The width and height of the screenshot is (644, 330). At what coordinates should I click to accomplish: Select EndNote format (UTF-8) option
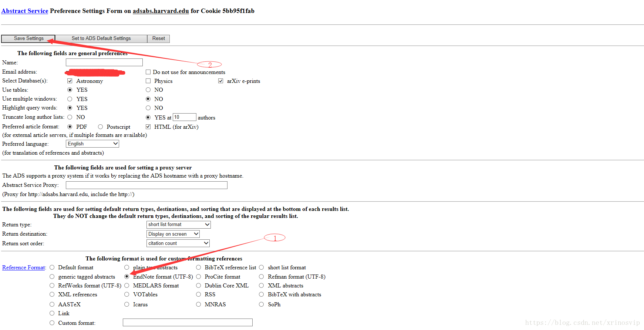(x=127, y=277)
